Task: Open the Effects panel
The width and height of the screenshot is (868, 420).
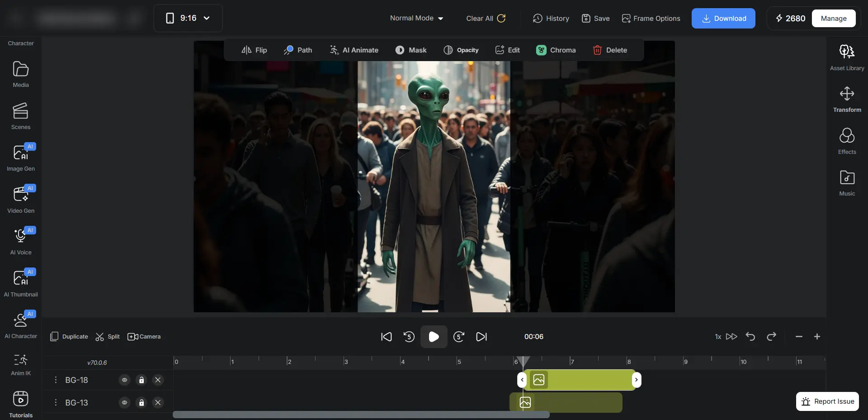Action: pyautogui.click(x=847, y=141)
